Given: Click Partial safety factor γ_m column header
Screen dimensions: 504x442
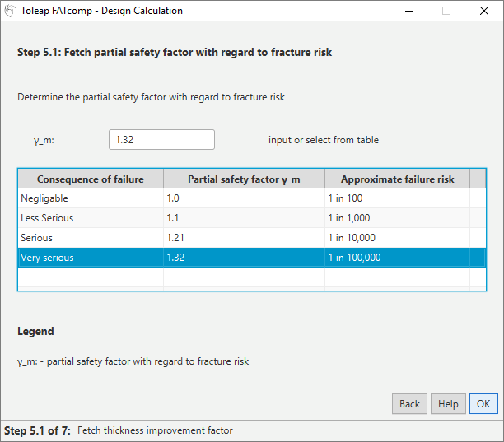Looking at the screenshot, I should click(244, 179).
